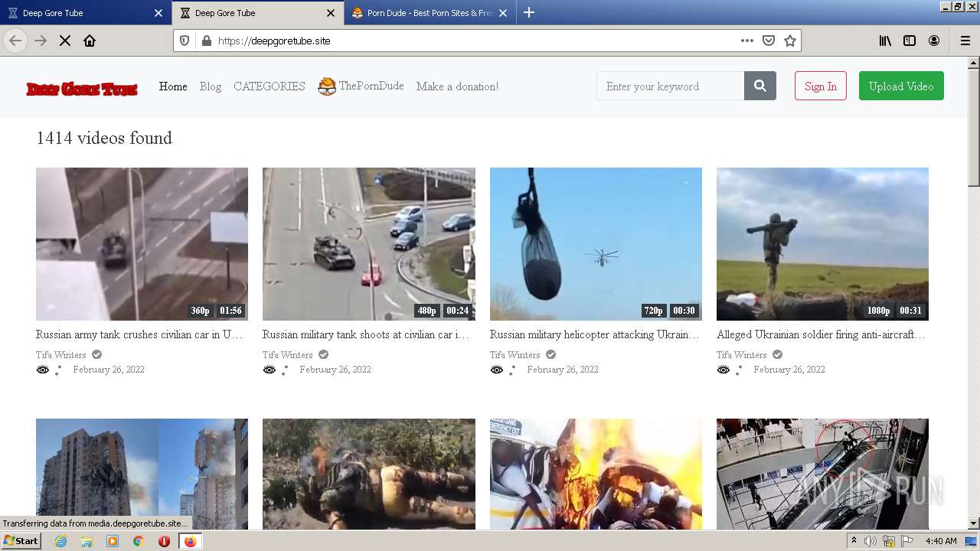The image size is (980, 551).
Task: Open the Opera icon in the taskbar
Action: pyautogui.click(x=164, y=541)
